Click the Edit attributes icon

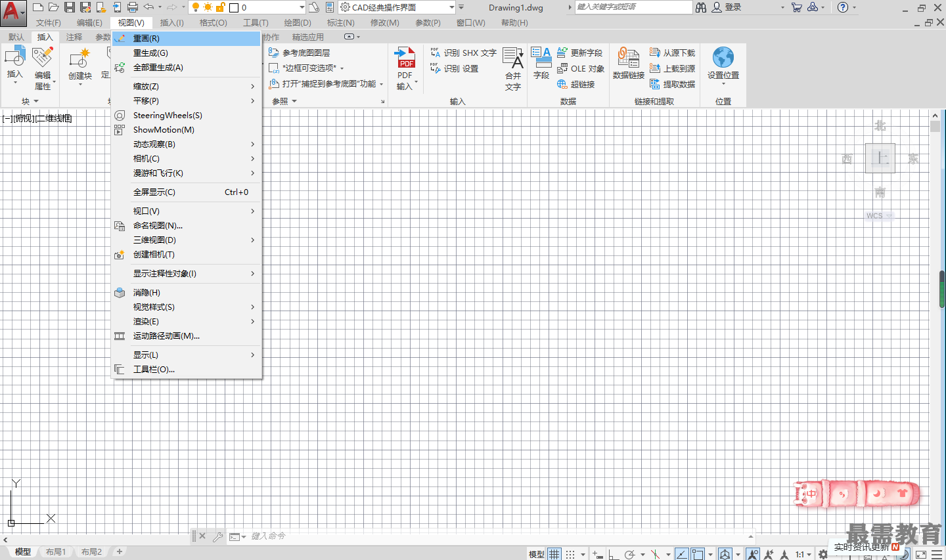[x=43, y=57]
